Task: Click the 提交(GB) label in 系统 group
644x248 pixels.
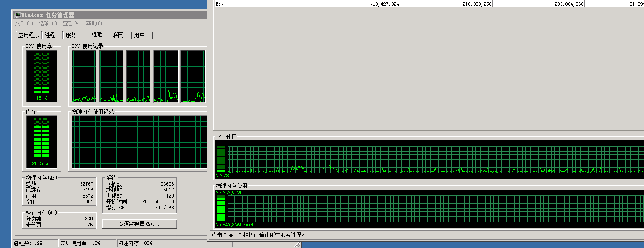Action: (116, 208)
